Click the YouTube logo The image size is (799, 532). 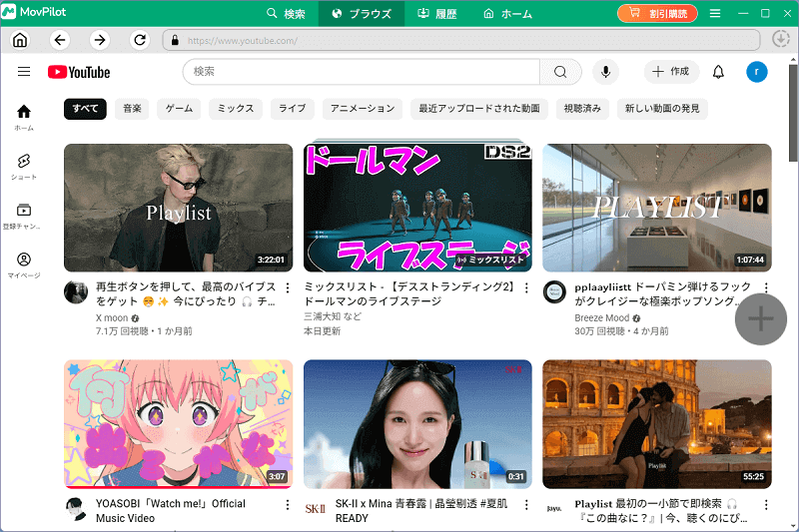pos(79,72)
